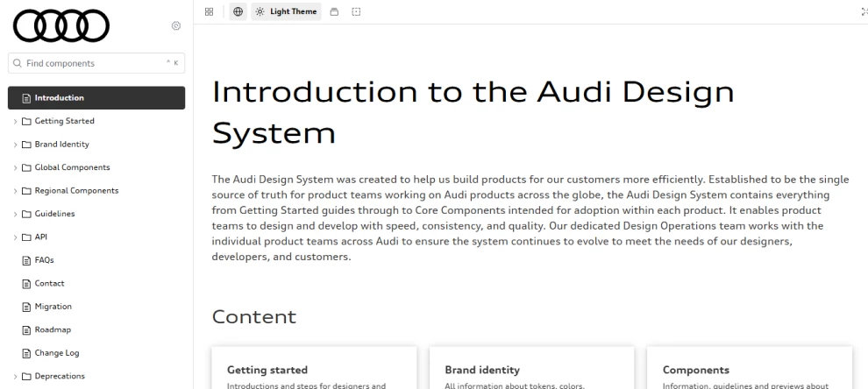Toggle the Light Theme button

point(286,11)
